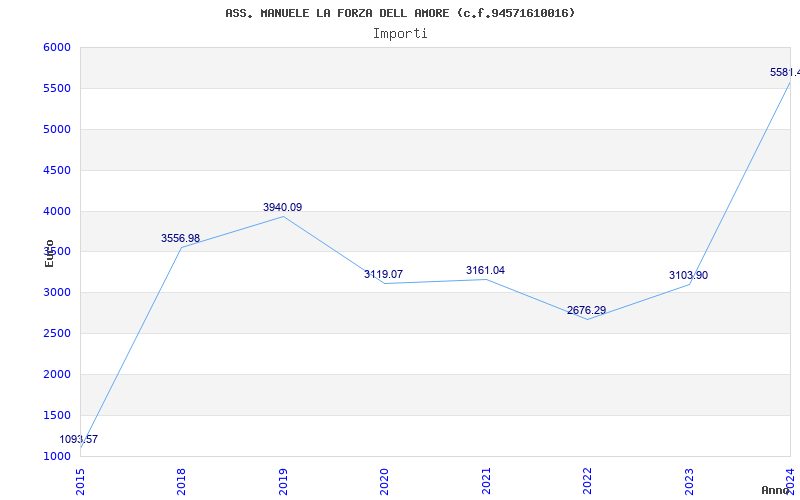Image resolution: width=800 pixels, height=500 pixels.
Task: Click the x-axis year 2018 label
Action: [x=182, y=481]
